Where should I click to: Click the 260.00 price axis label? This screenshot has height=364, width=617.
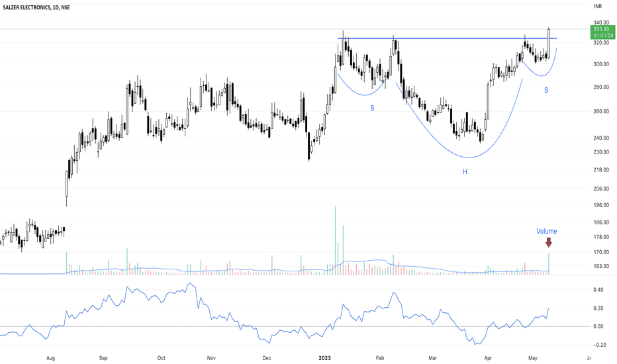point(601,111)
